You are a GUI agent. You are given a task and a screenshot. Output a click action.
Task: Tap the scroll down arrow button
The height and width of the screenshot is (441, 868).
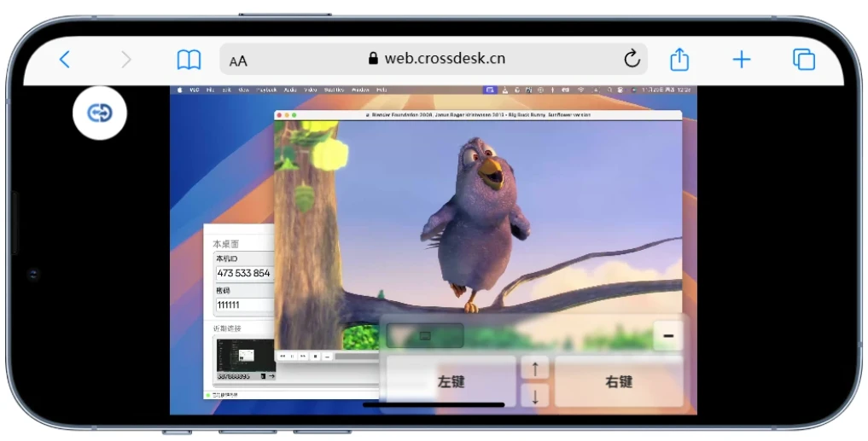pyautogui.click(x=535, y=395)
